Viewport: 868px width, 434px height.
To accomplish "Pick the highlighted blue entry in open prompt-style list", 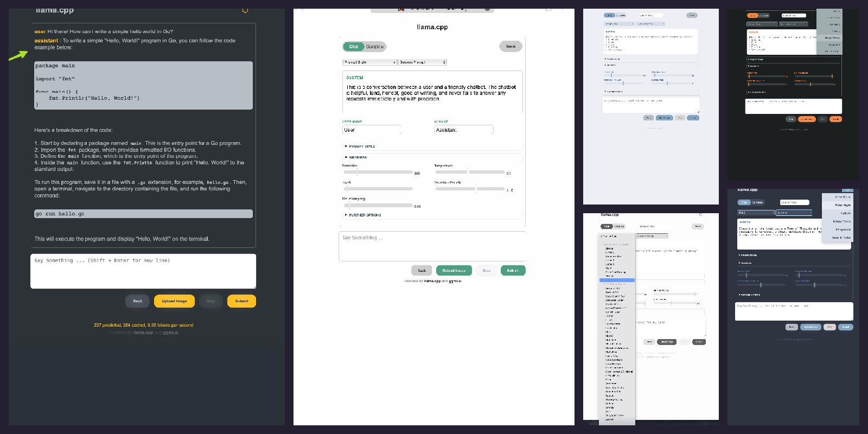I will click(617, 280).
